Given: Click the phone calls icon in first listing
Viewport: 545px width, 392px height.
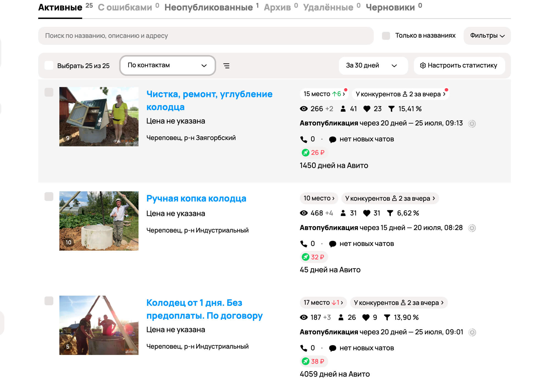Looking at the screenshot, I should tap(304, 139).
